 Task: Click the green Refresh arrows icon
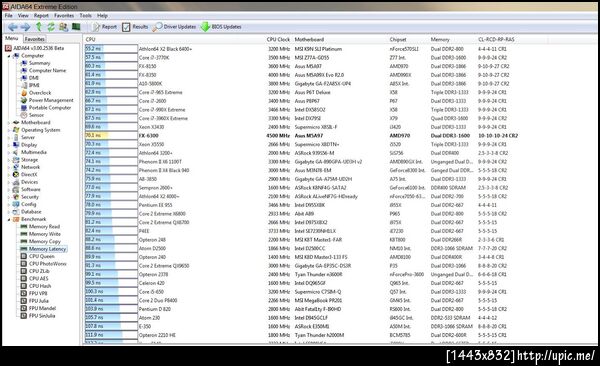tap(51, 27)
